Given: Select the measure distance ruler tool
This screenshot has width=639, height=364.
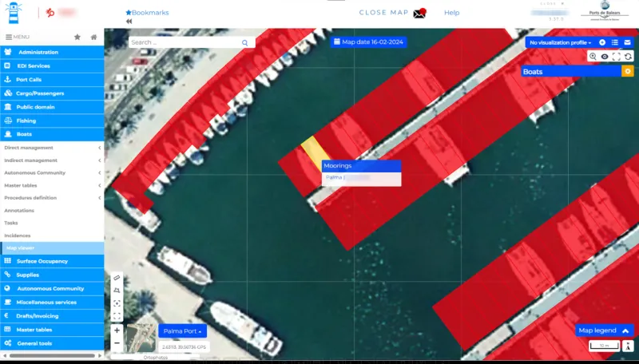Looking at the screenshot, I should tap(117, 278).
